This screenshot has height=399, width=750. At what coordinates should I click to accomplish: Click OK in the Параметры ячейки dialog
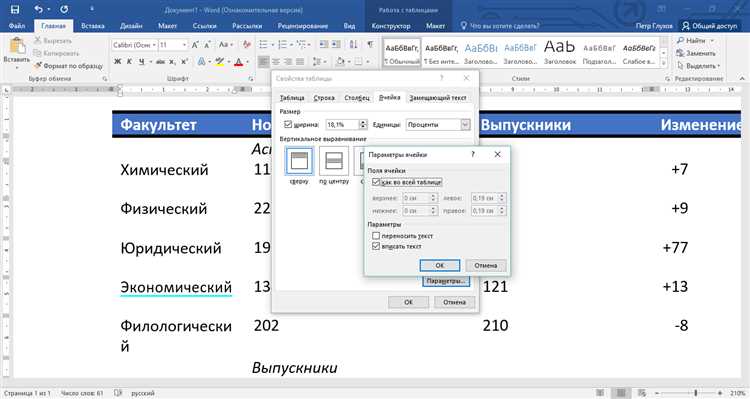click(440, 265)
